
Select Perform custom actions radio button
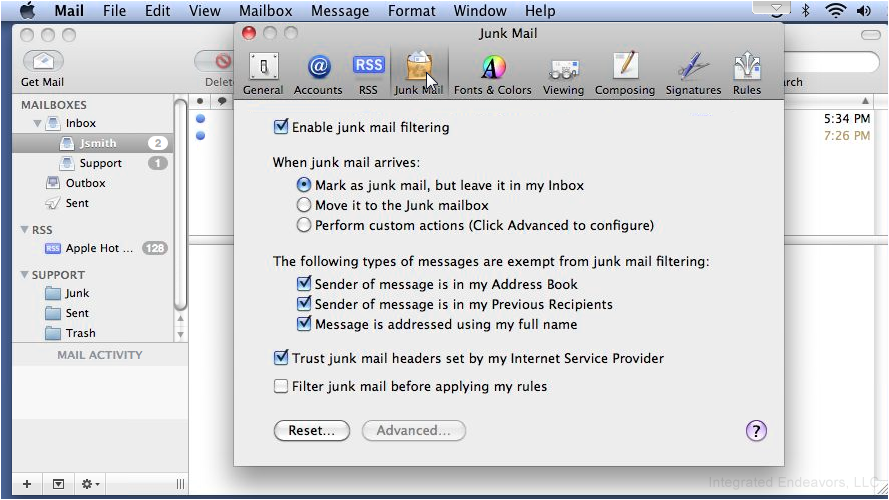[x=304, y=225]
